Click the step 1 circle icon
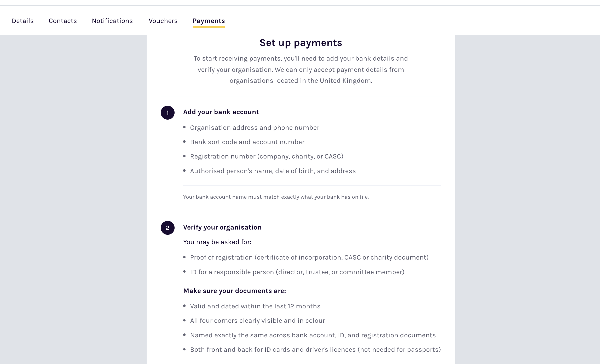The width and height of the screenshot is (600, 364). 168,113
